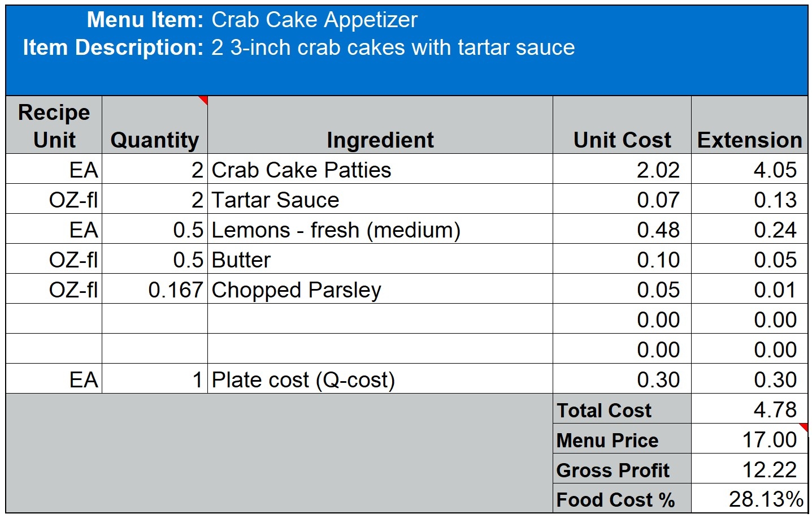Select the Chopped Parsley ingredient cell

[296, 290]
